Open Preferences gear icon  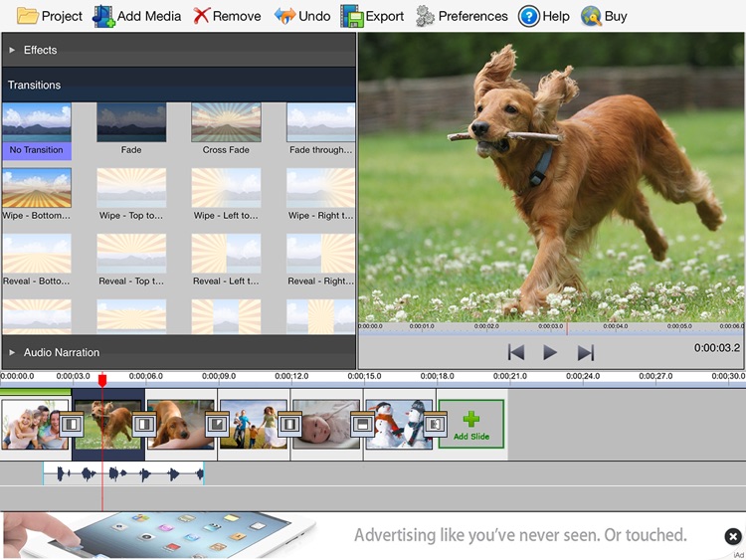[x=425, y=16]
